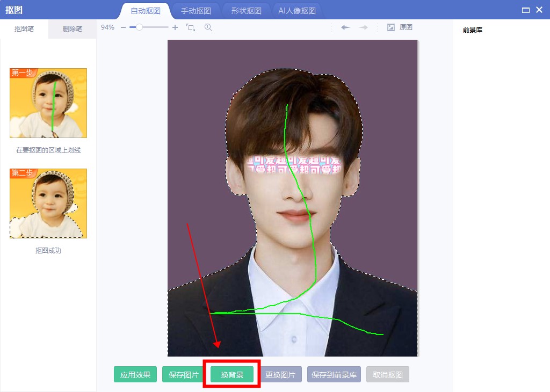
Task: Click the undo left arrow icon
Action: click(345, 27)
